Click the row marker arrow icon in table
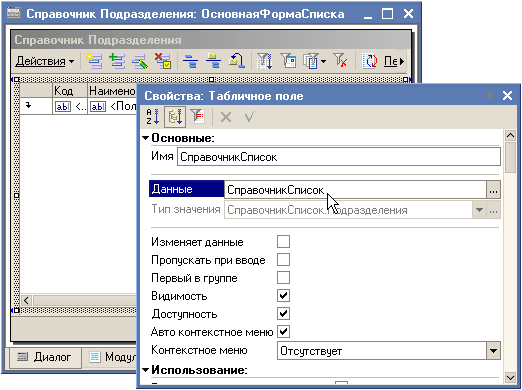The height and width of the screenshot is (390, 522). pyautogui.click(x=29, y=106)
